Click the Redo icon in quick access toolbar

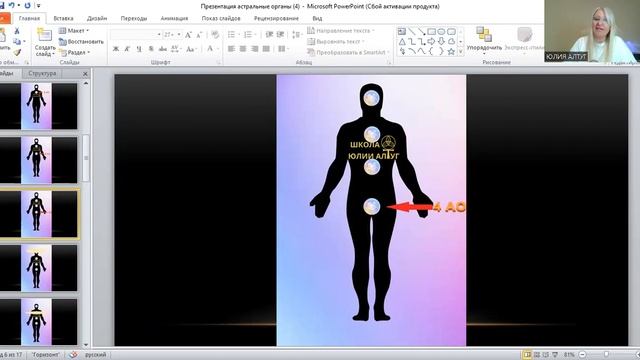coord(27,5)
